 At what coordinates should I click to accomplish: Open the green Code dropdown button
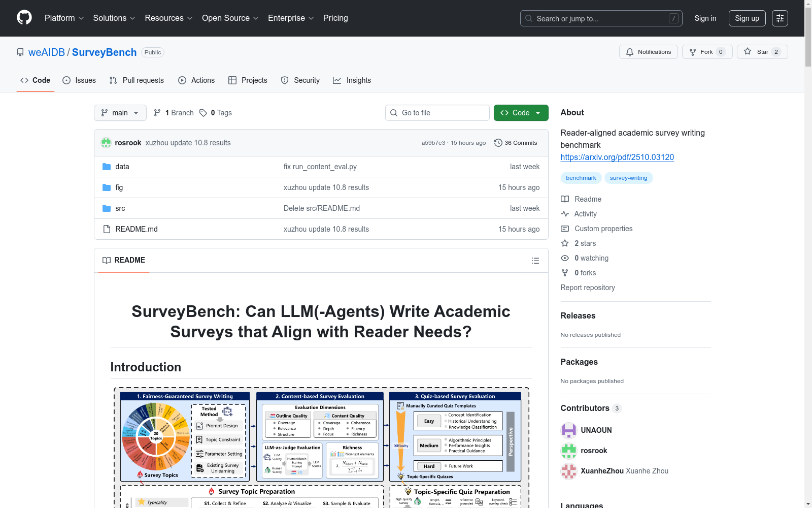tap(521, 113)
